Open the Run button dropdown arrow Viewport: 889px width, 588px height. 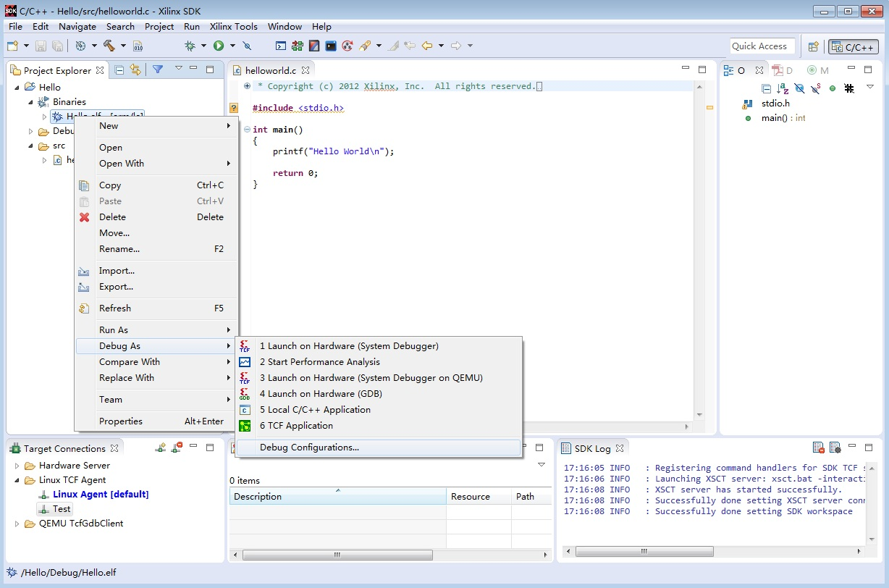(233, 46)
